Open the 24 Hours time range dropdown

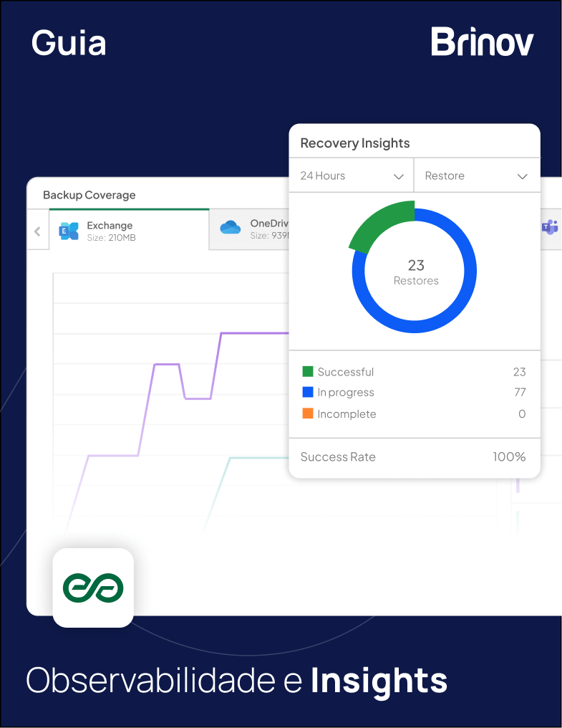(x=351, y=176)
